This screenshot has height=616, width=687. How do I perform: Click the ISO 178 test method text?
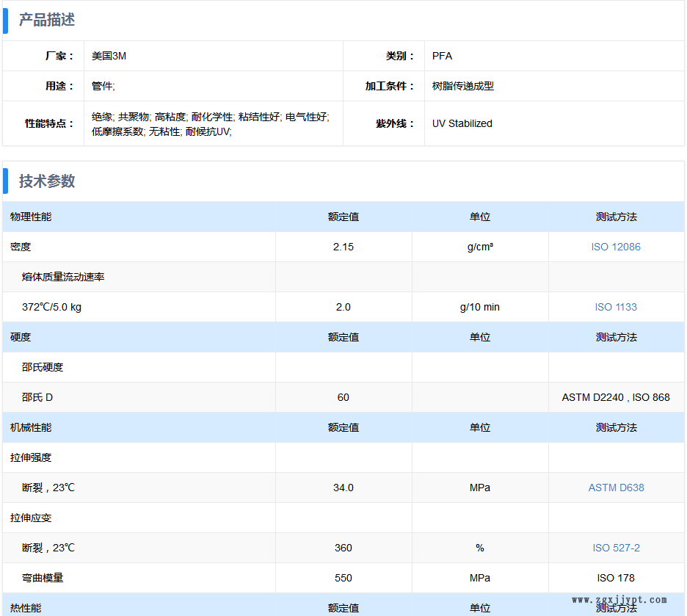[x=616, y=578]
